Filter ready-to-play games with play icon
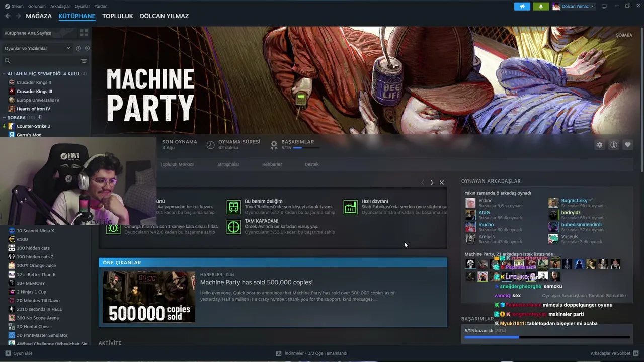 pos(87,48)
